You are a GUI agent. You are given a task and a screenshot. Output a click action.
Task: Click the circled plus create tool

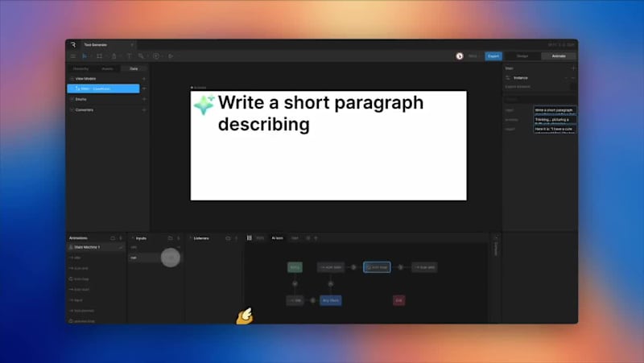(156, 56)
